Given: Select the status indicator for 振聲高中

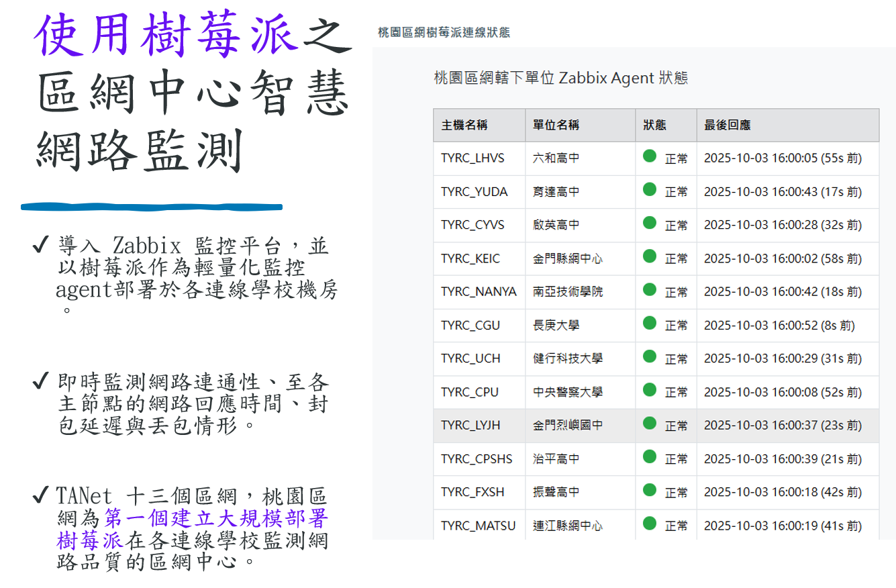Looking at the screenshot, I should [x=649, y=490].
